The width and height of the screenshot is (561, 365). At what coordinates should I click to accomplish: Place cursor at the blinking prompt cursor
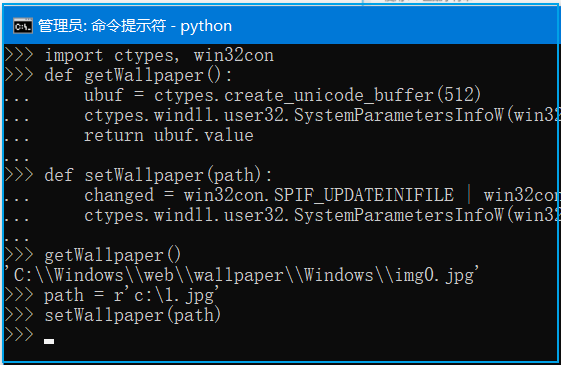[x=49, y=341]
